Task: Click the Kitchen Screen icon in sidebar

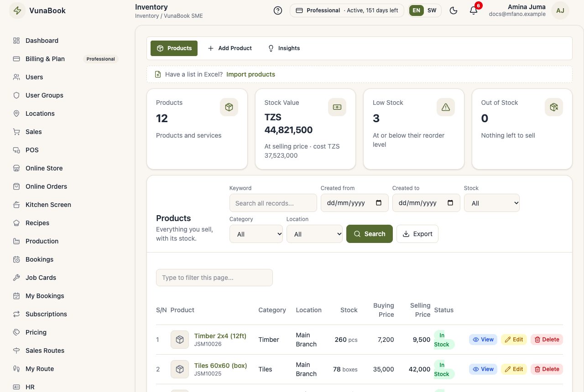Action: click(x=16, y=205)
